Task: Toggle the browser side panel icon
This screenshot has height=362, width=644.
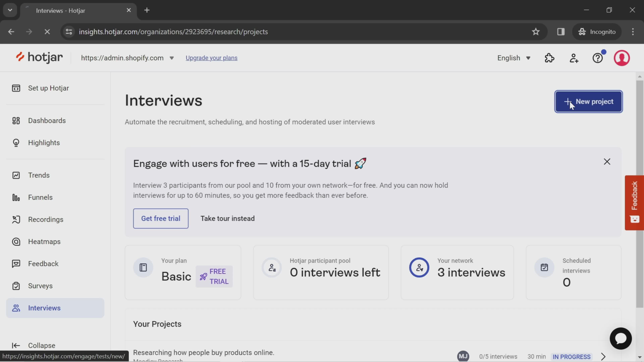Action: (x=561, y=32)
